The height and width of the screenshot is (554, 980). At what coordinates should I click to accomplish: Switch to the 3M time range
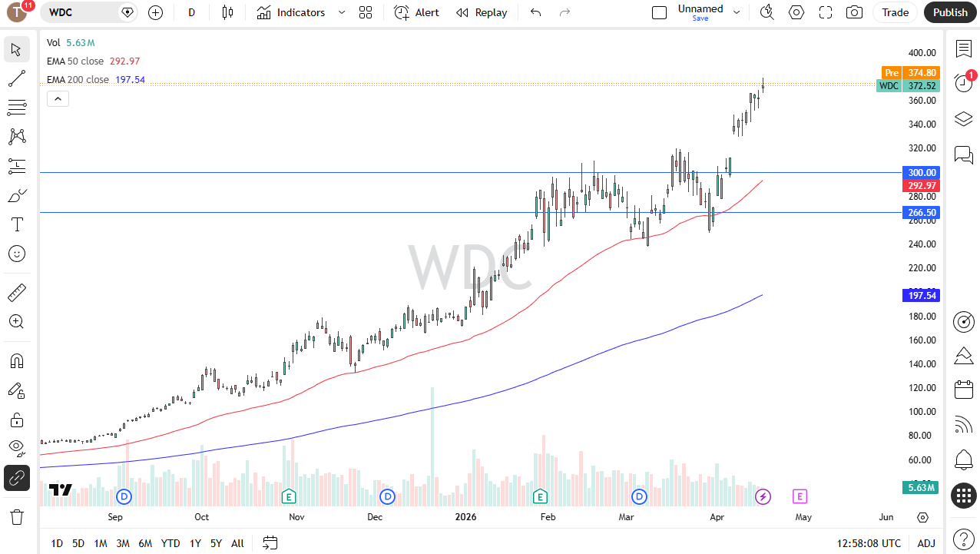point(123,543)
